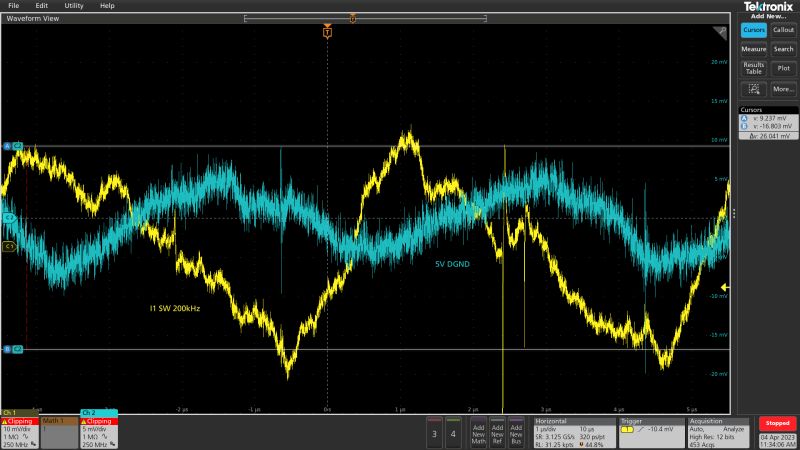Image resolution: width=800 pixels, height=450 pixels.
Task: Click the Δv: 26.041 mV readout
Action: 768,136
